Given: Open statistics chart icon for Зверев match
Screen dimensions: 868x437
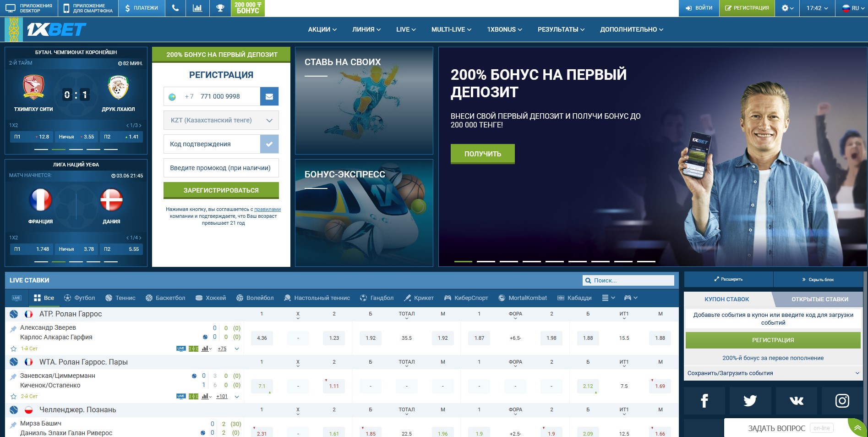Looking at the screenshot, I should [205, 348].
